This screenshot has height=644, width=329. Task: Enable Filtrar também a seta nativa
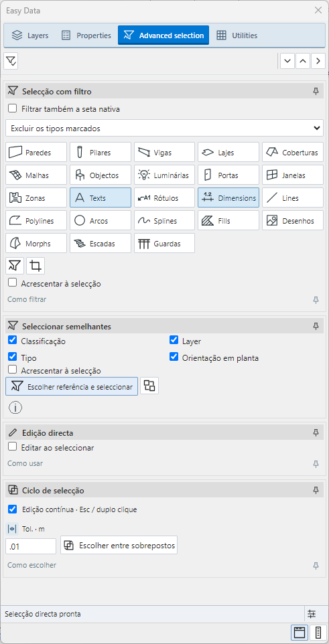coord(12,109)
